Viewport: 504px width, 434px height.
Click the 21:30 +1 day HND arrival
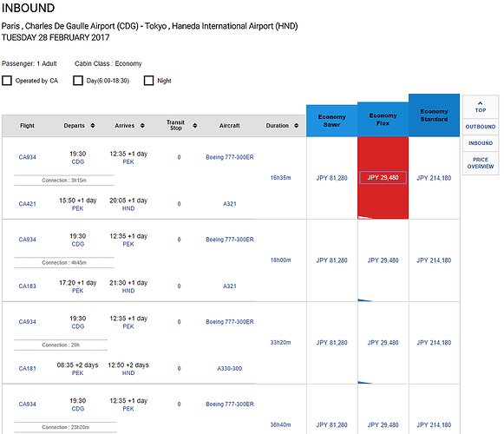128,286
